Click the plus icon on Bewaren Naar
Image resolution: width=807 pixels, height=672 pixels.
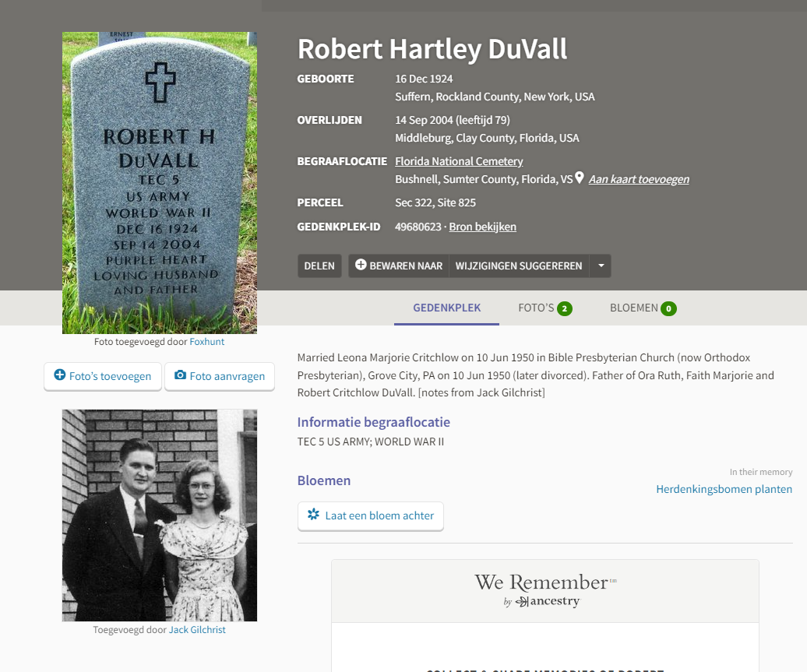(361, 265)
